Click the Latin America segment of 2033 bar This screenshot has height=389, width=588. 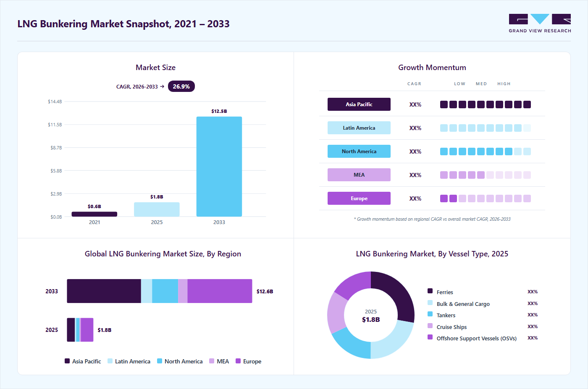click(147, 291)
